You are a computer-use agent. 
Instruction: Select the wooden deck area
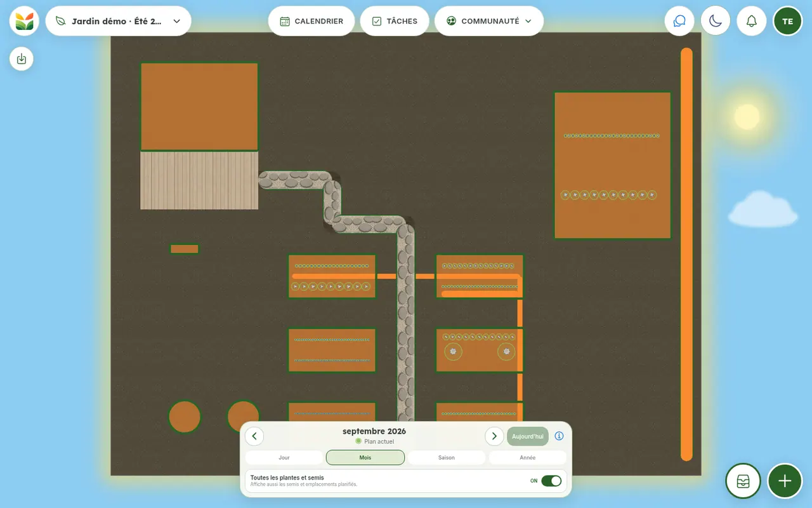199,180
